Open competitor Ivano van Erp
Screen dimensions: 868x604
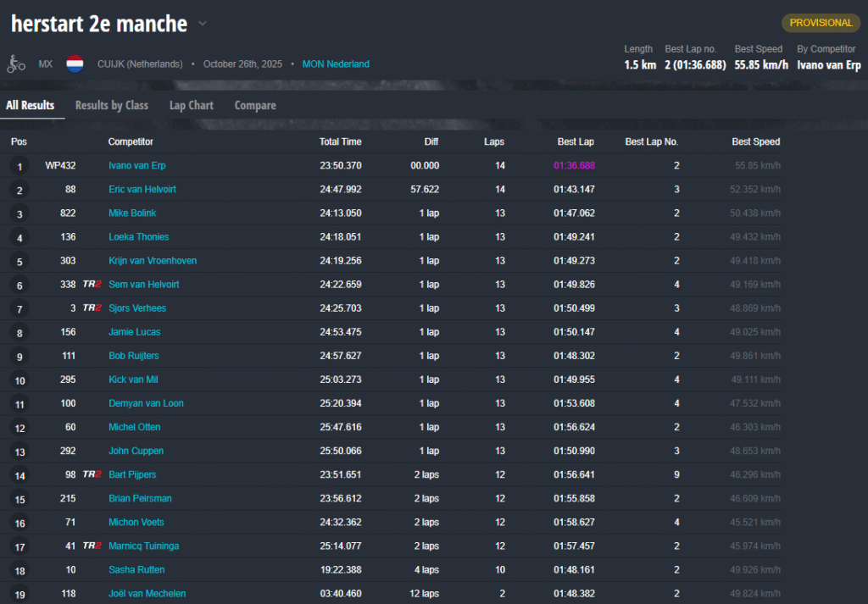coord(136,166)
